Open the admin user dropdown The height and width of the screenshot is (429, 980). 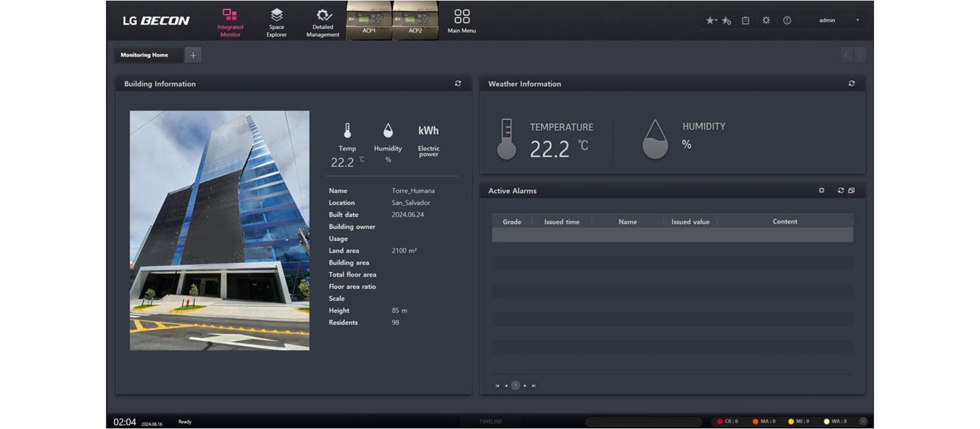pos(838,20)
